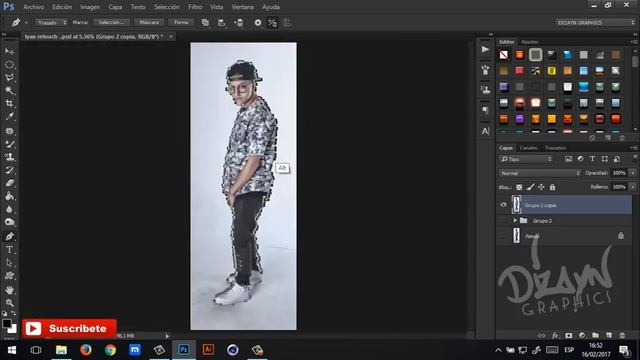Open the Trazado mode dropdown

click(51, 22)
